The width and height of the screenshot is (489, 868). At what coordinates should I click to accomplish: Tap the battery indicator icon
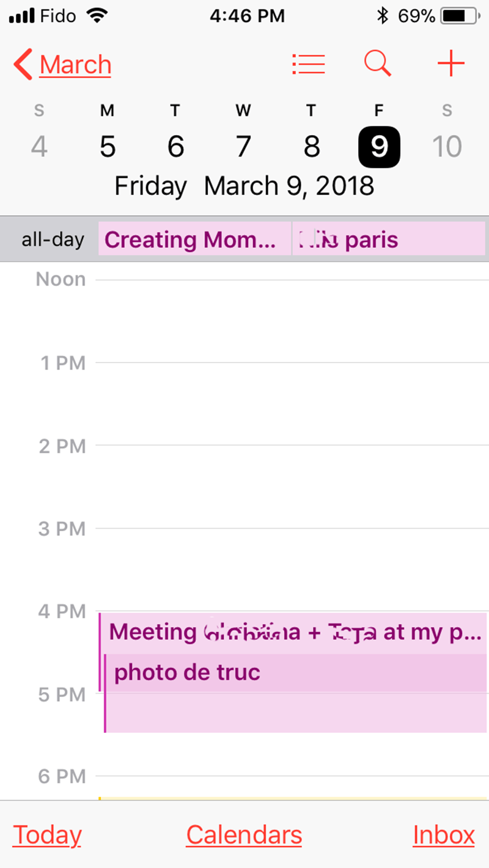pyautogui.click(x=461, y=16)
